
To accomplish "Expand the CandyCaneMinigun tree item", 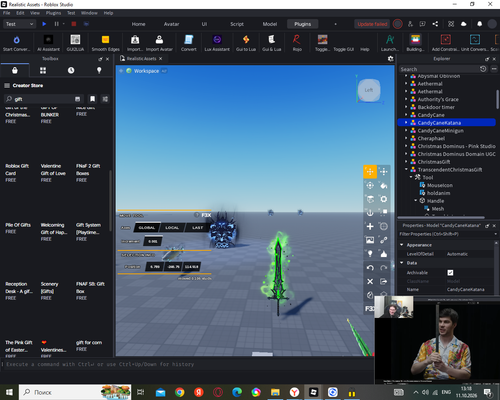I will coord(406,131).
